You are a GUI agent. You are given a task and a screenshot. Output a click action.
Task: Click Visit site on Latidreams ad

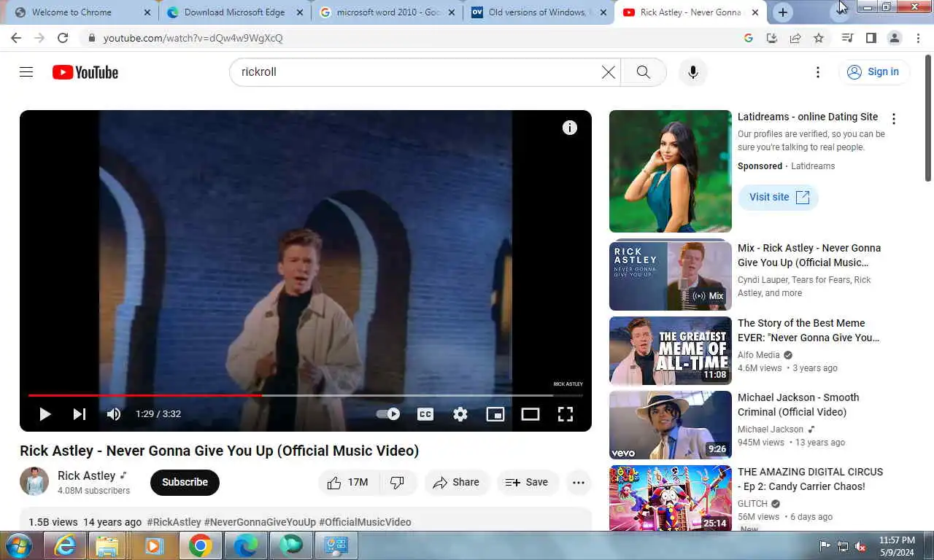click(x=779, y=197)
